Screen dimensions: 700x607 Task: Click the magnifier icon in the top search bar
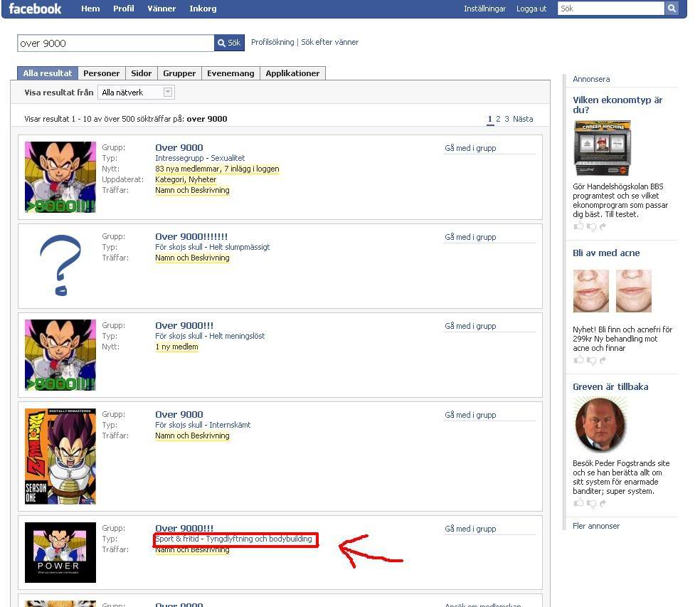tap(672, 8)
